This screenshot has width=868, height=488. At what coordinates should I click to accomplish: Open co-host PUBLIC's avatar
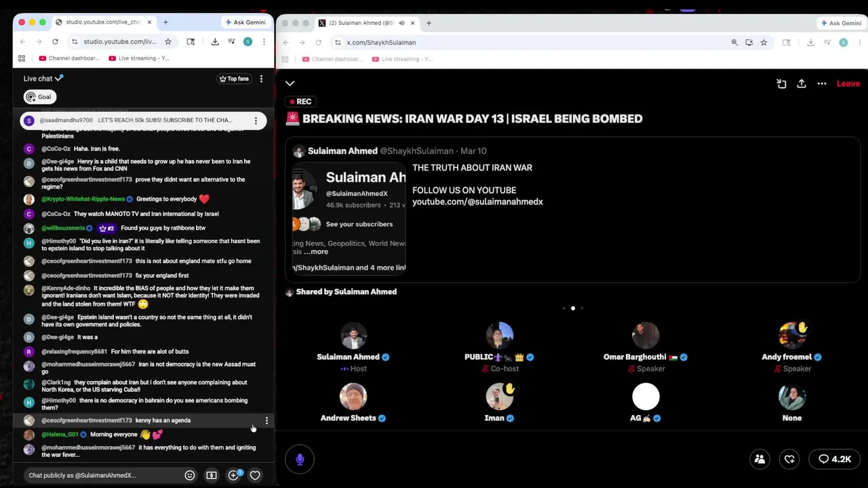click(x=500, y=335)
